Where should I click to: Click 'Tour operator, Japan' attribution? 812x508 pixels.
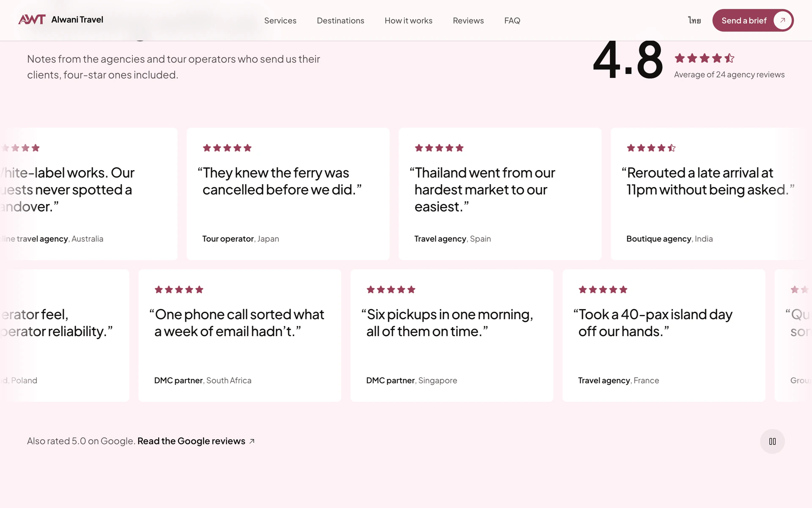click(241, 239)
